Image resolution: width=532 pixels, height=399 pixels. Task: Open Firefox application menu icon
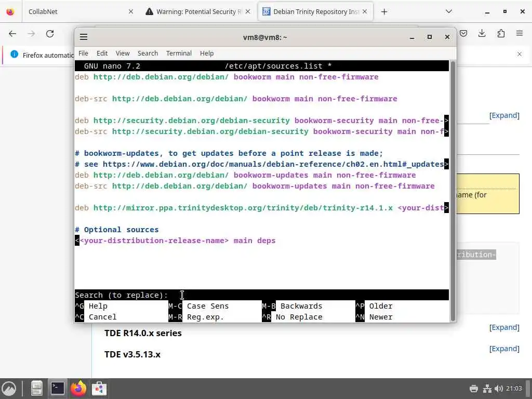(520, 33)
